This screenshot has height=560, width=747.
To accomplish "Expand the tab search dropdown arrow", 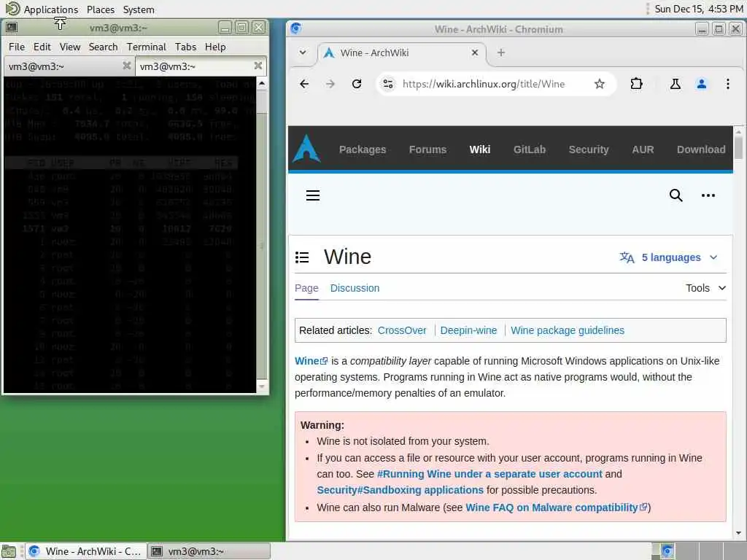I will tap(303, 52).
